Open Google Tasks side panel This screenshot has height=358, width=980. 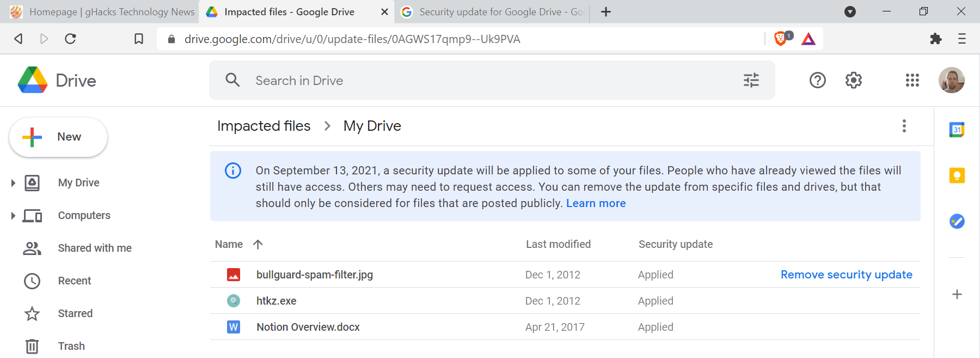coord(957,221)
